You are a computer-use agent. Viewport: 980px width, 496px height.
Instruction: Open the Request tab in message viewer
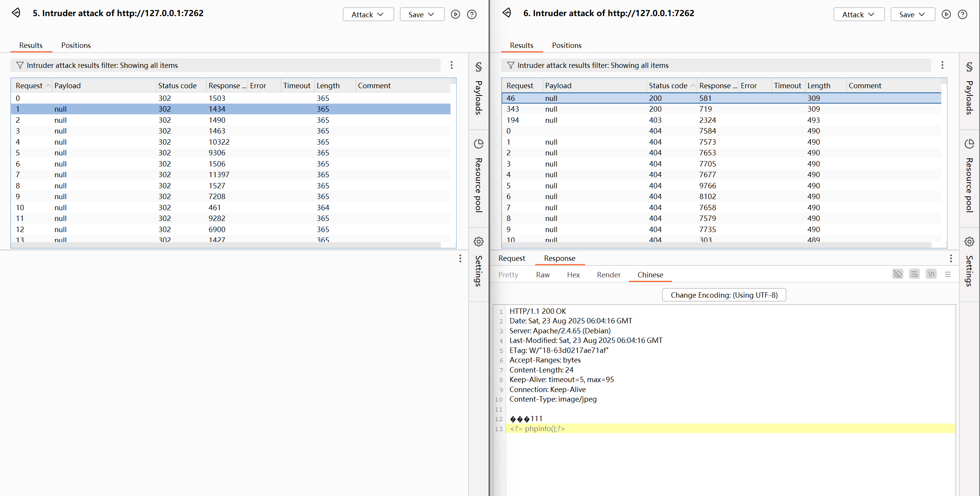[x=511, y=258]
